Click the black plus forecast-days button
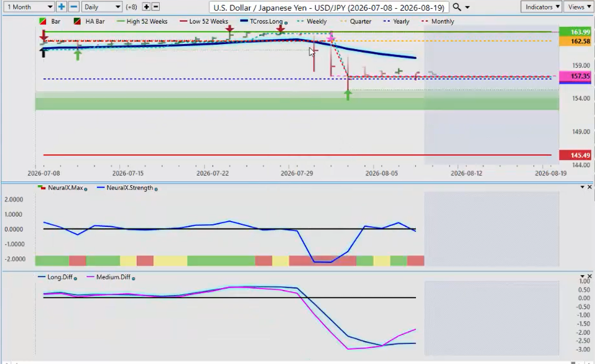This screenshot has width=595, height=364. pos(146,7)
